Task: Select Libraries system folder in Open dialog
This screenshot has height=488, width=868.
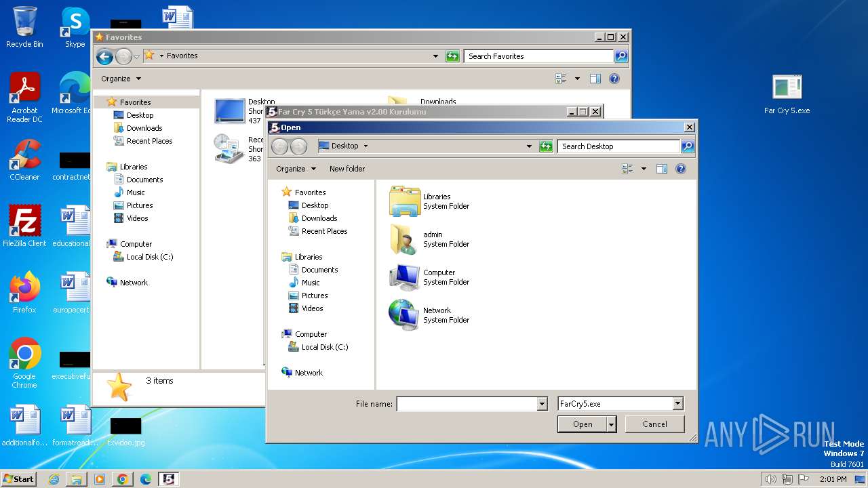Action: pyautogui.click(x=430, y=201)
